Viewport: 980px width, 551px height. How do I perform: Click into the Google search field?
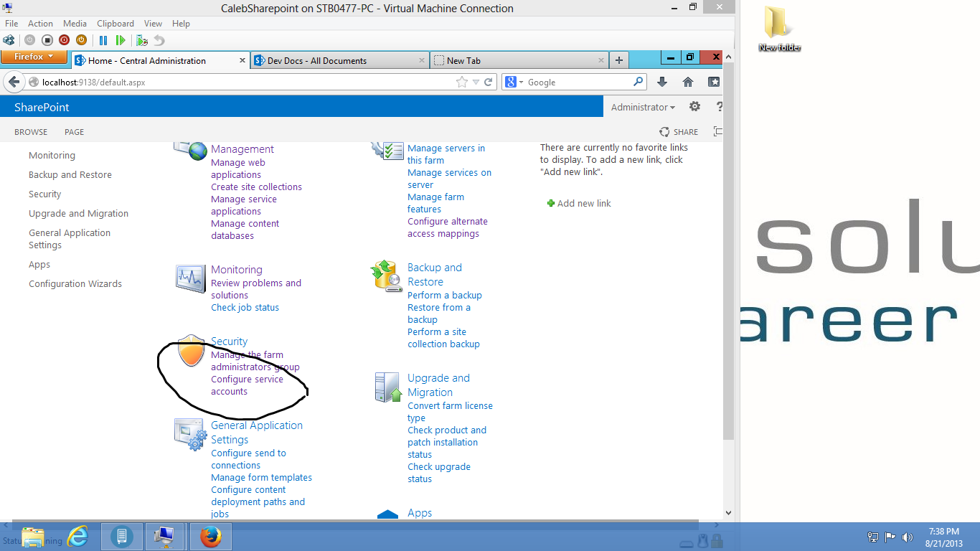pos(578,83)
